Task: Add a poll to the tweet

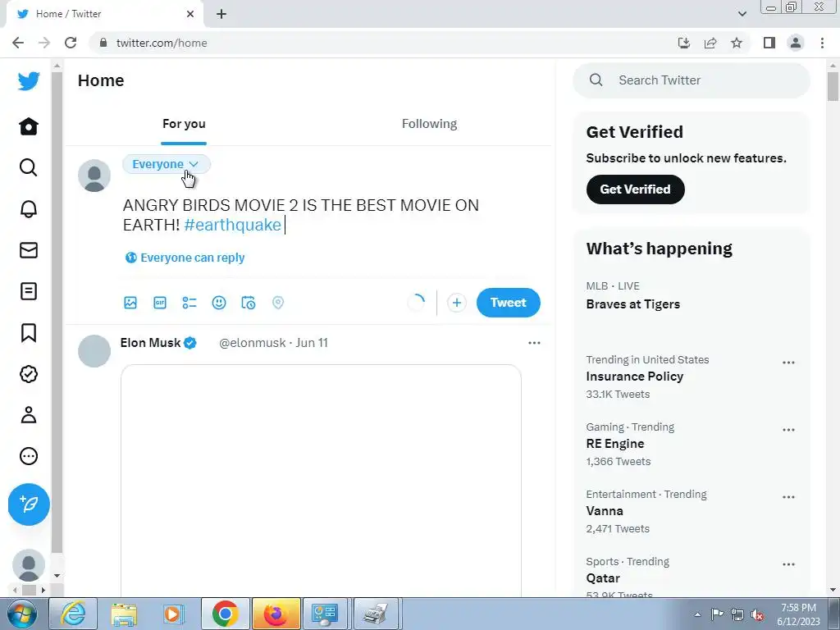Action: click(189, 303)
